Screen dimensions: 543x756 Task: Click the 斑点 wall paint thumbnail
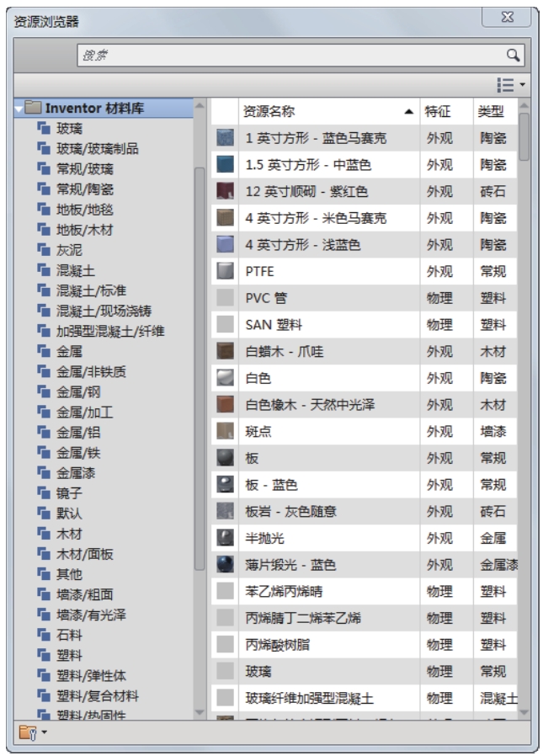point(226,431)
